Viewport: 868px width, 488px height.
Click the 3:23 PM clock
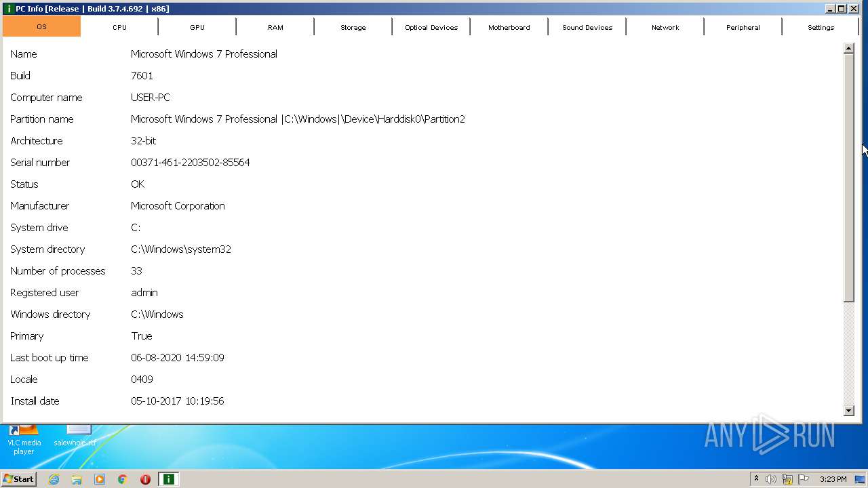point(833,479)
